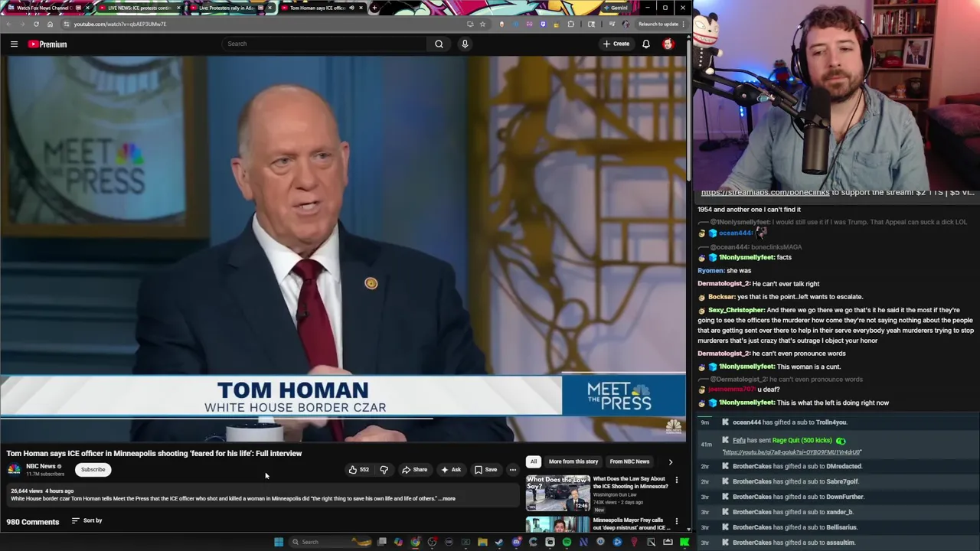Click the Windows taskbar search box
This screenshot has width=980, height=551.
click(x=329, y=542)
